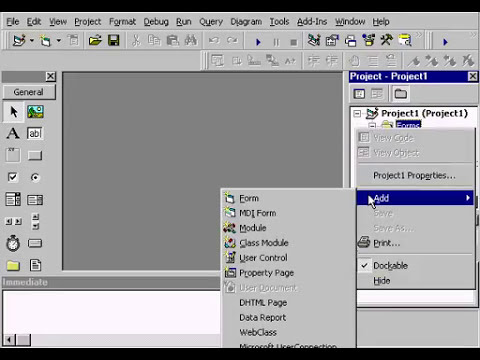Viewport: 480px width, 360px height.
Task: Open the Add submenu arrow
Action: click(x=468, y=198)
